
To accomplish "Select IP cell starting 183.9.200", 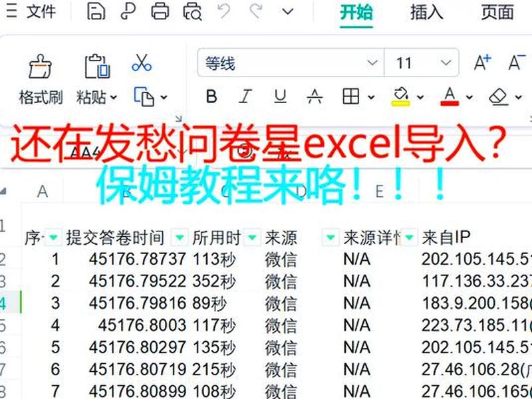I will (475, 303).
